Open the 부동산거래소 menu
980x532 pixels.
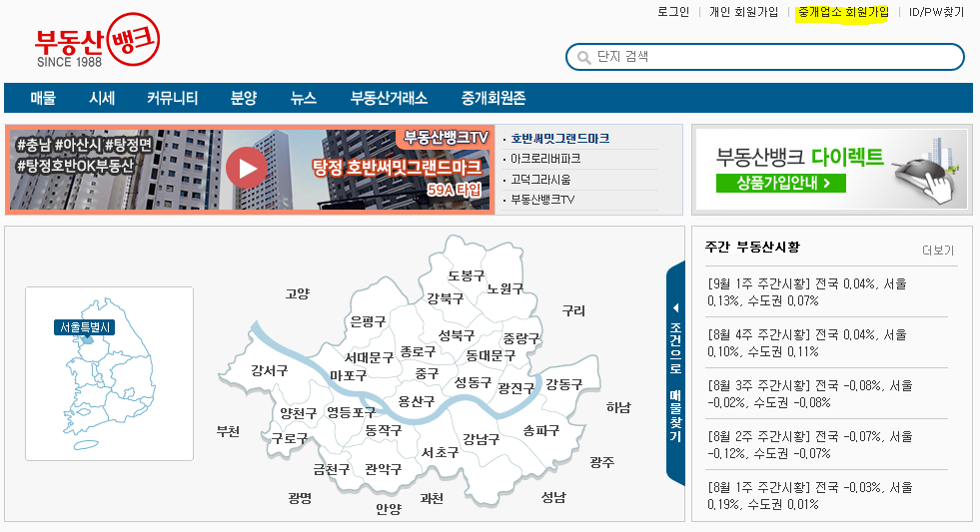click(389, 98)
